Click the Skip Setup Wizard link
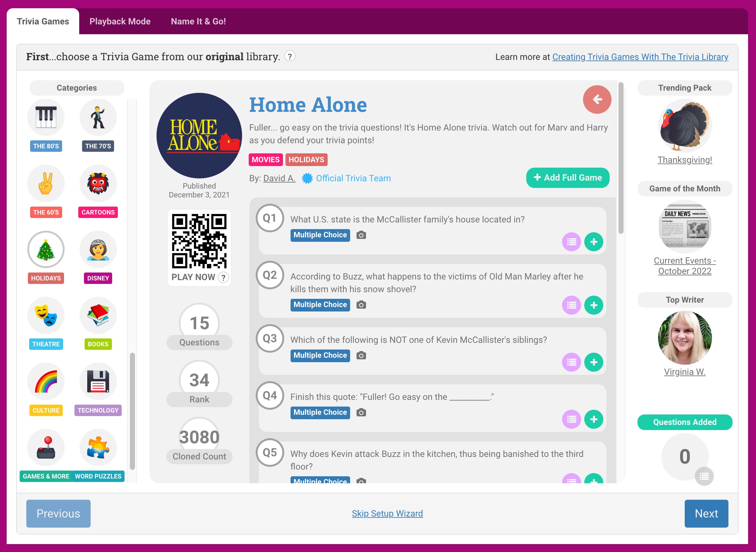The height and width of the screenshot is (552, 756). [x=388, y=513]
